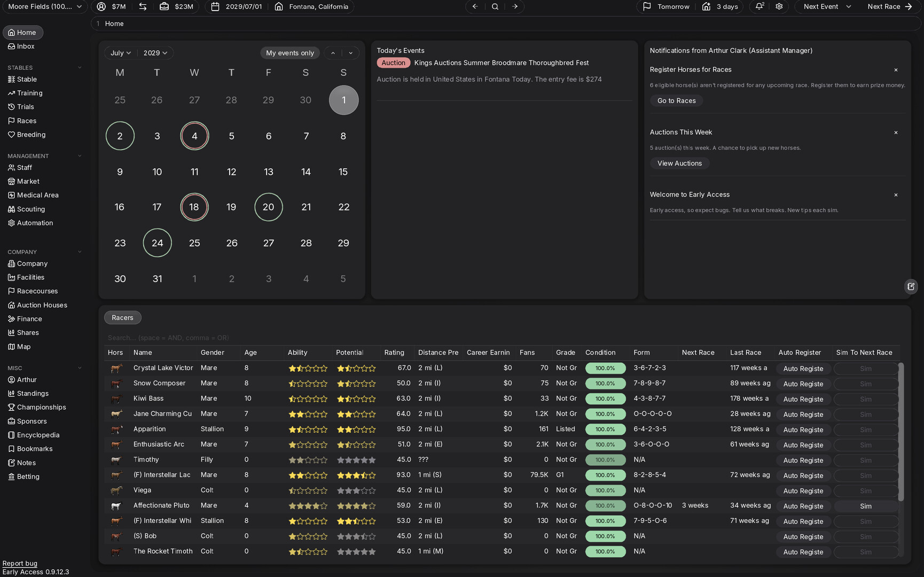Viewport: 924px width, 577px height.
Task: Click the $23M company funds indicator
Action: [177, 6]
